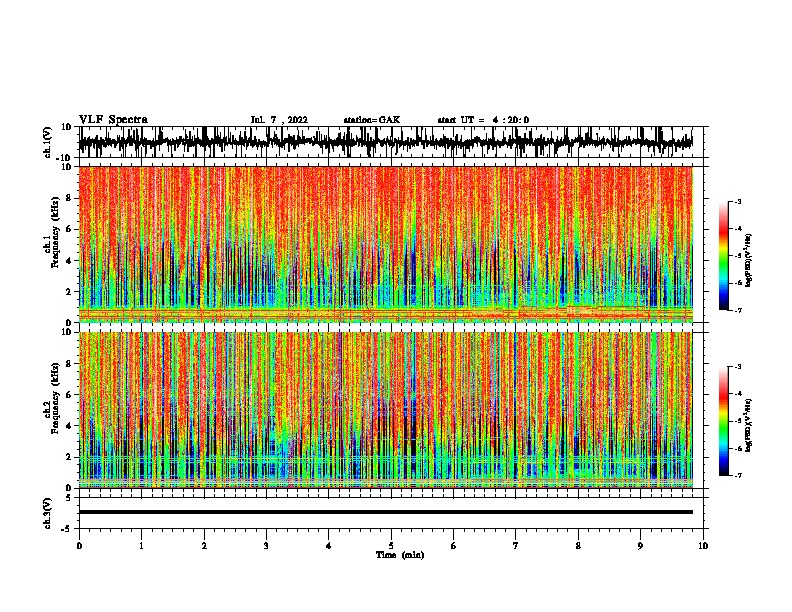Viewport: 792px width, 612px height.
Task: Click the ch.1 spectrogram color scale bar
Action: tap(724, 256)
